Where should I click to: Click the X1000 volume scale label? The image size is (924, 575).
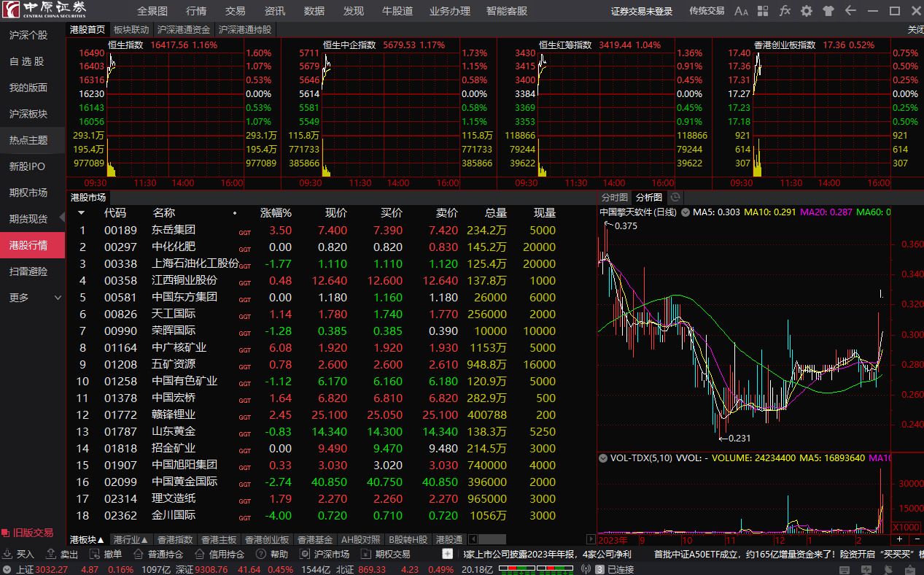pos(905,527)
